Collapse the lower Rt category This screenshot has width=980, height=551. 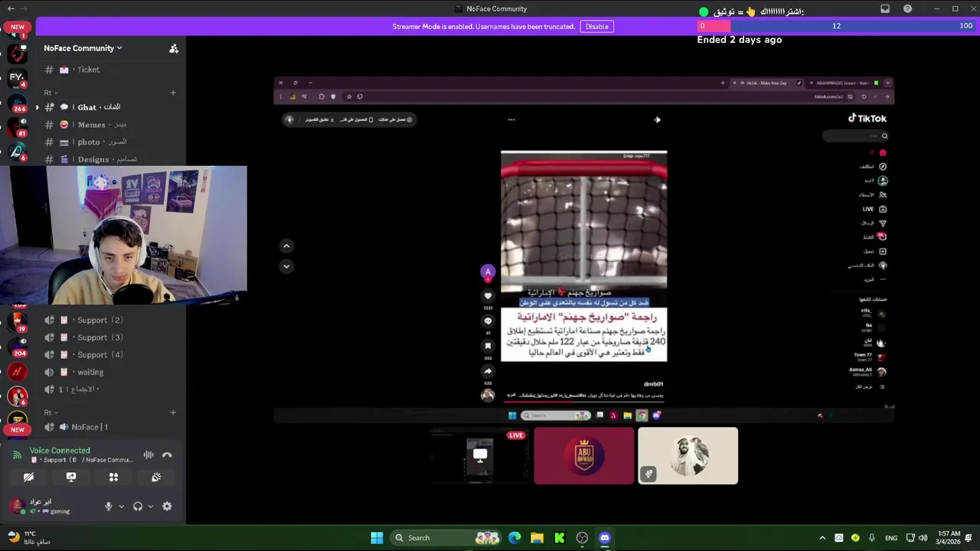pos(51,412)
